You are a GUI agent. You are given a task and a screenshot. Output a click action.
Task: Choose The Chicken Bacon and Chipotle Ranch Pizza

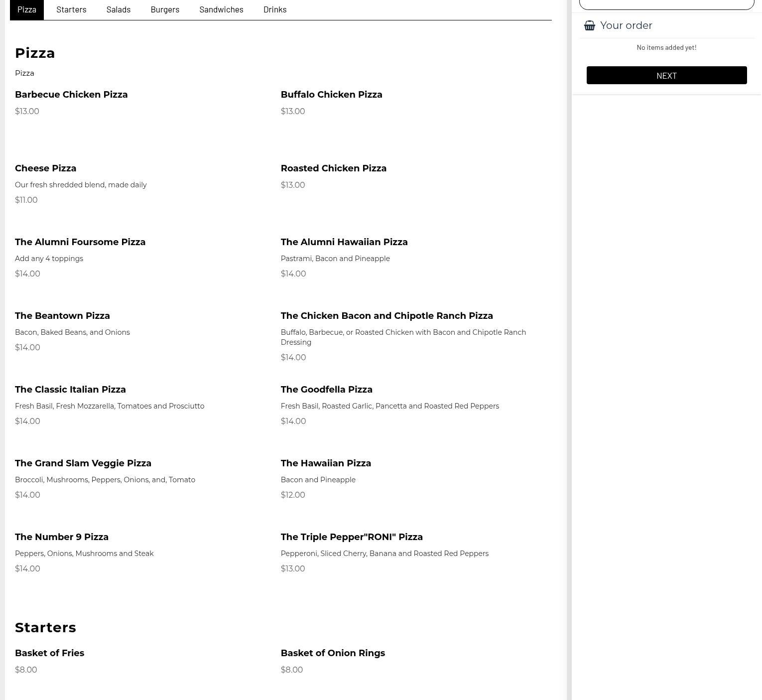tap(386, 316)
